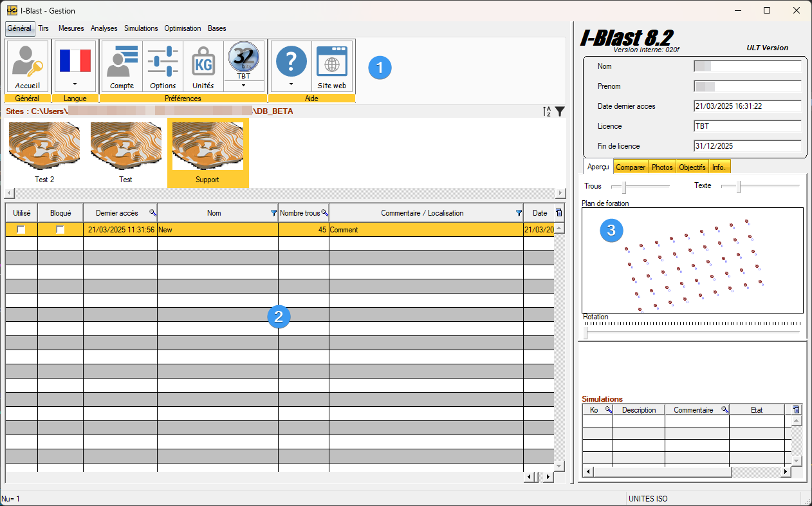Screen dimensions: 812x506
Task: Click the '21/03/2025 11:31:56' access cell
Action: (x=120, y=230)
